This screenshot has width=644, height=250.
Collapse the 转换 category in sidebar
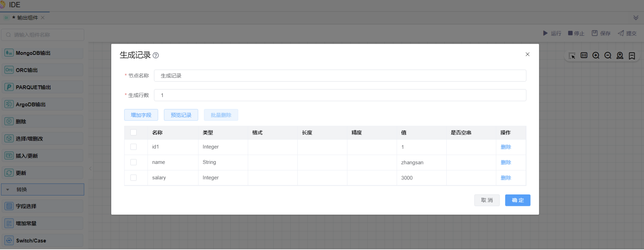pos(8,190)
